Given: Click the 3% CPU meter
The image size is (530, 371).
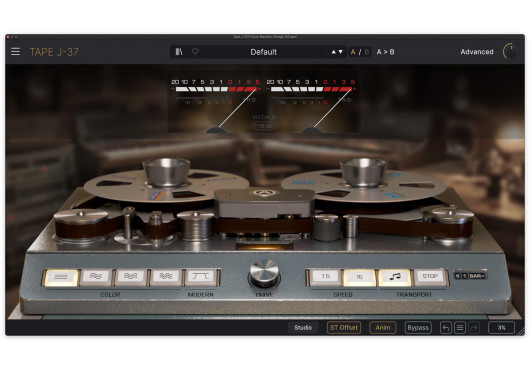Looking at the screenshot, I should point(502,327).
